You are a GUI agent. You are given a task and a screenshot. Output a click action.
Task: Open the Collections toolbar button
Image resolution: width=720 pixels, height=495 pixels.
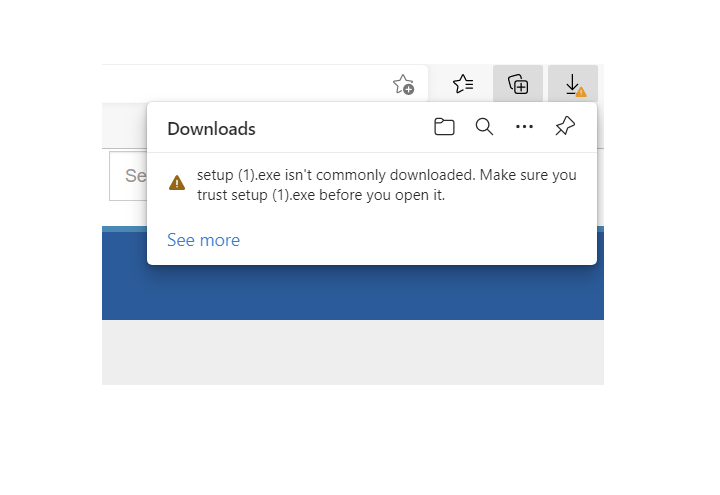point(518,85)
